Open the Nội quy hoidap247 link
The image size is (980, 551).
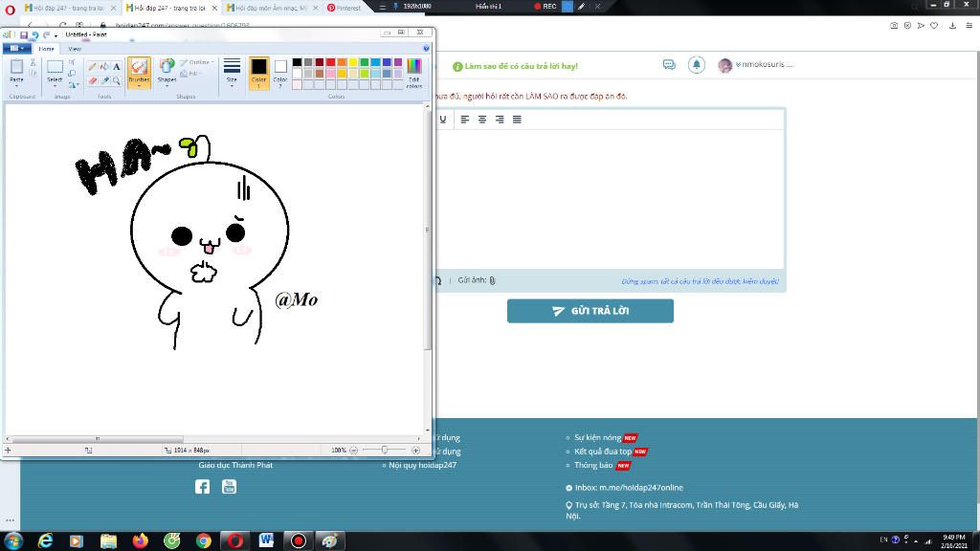tap(422, 465)
